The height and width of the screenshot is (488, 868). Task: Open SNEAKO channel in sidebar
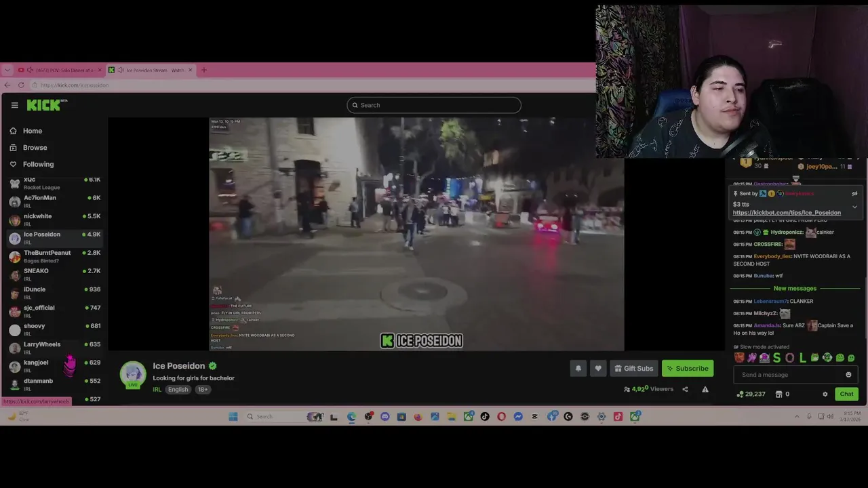pos(54,274)
